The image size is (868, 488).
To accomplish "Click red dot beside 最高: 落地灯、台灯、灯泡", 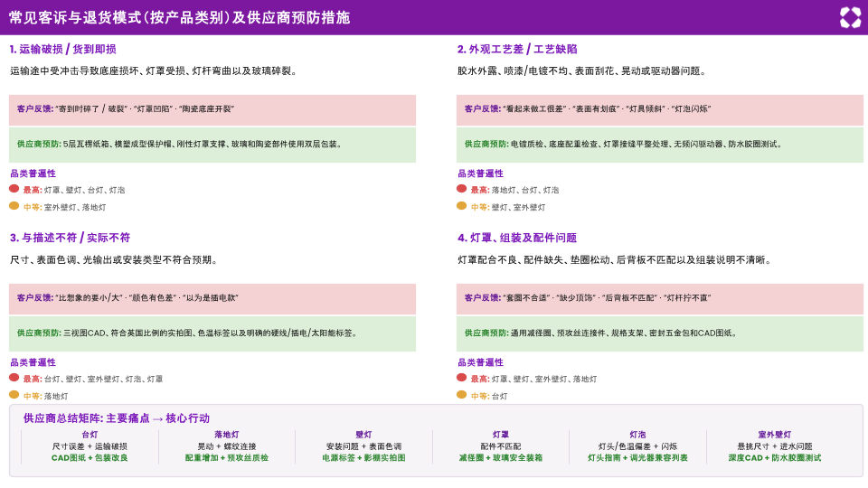I will click(x=462, y=189).
